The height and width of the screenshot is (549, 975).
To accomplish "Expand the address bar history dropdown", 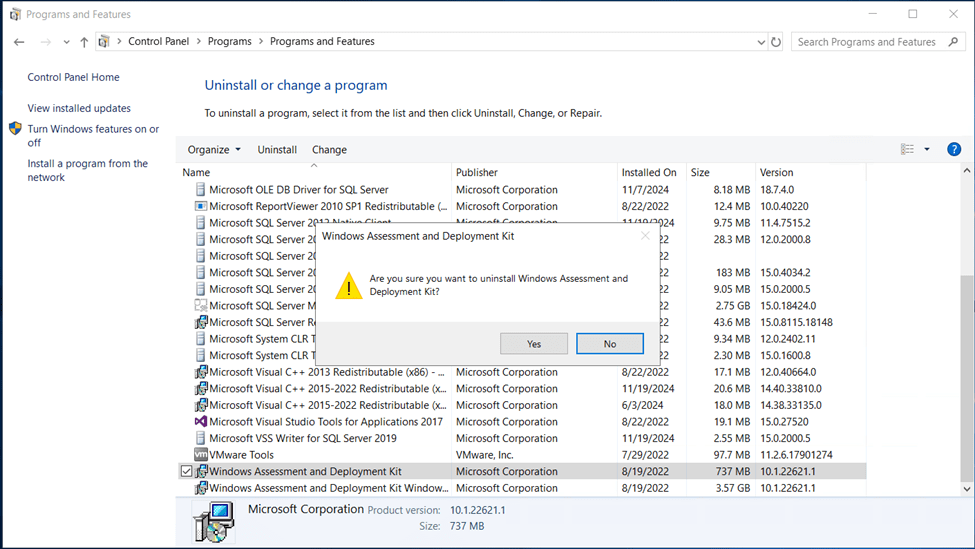I will pos(761,42).
